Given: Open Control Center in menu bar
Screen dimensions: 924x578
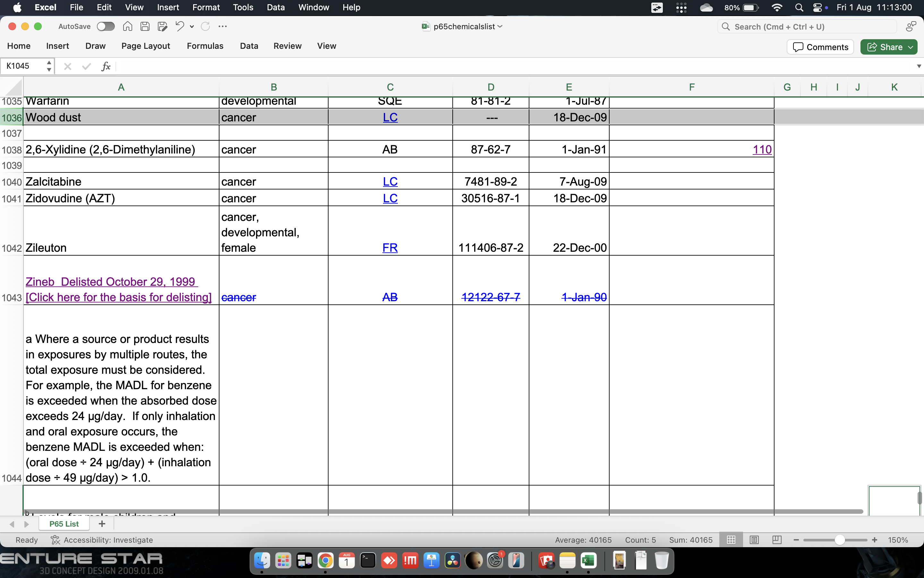Looking at the screenshot, I should (817, 8).
